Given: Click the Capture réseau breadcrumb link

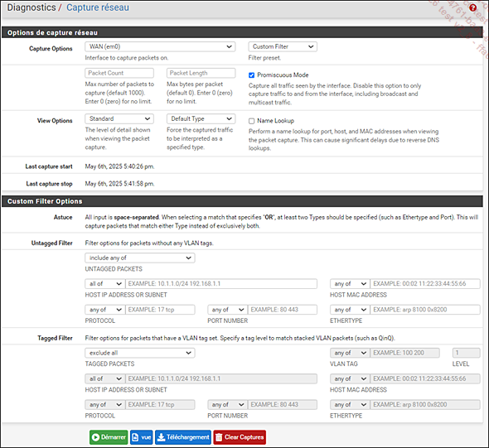Looking at the screenshot, I should coord(98,7).
